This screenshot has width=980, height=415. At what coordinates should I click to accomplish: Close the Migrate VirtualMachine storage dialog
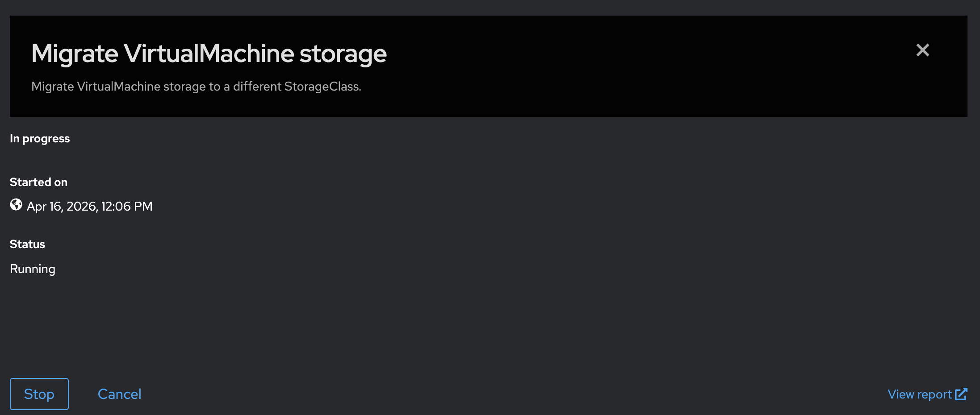(x=922, y=50)
